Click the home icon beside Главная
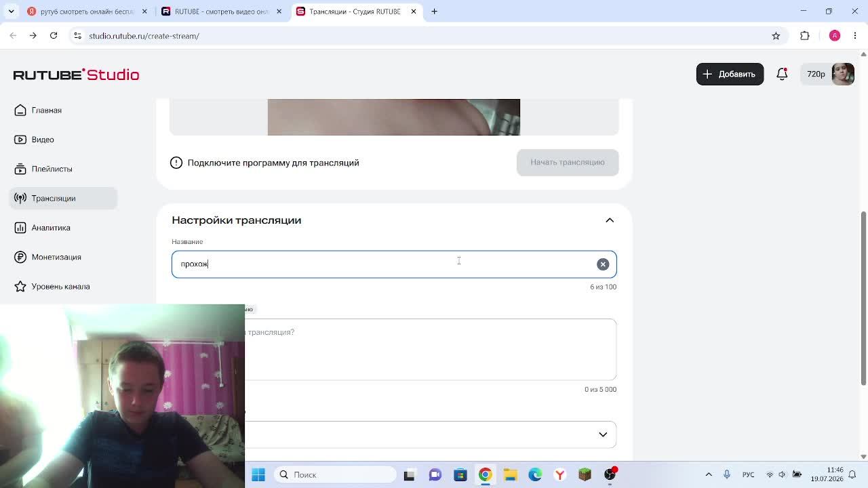The image size is (868, 488). click(20, 110)
